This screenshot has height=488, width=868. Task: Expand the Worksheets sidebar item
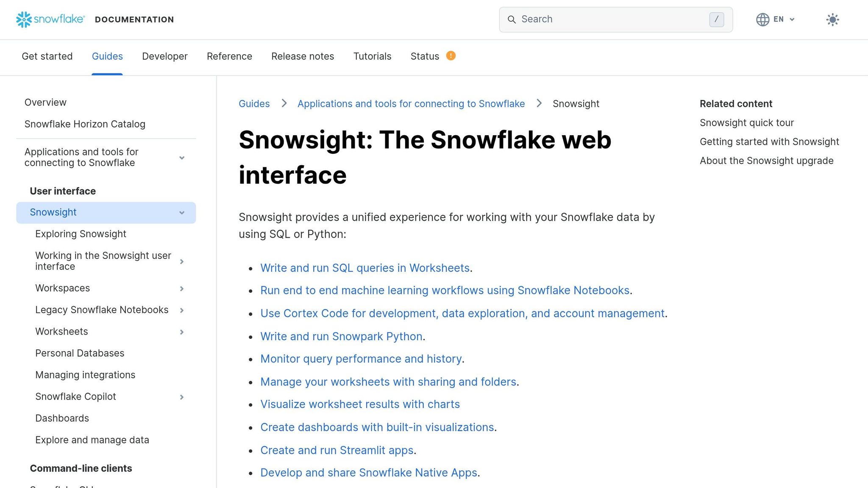[x=182, y=332]
